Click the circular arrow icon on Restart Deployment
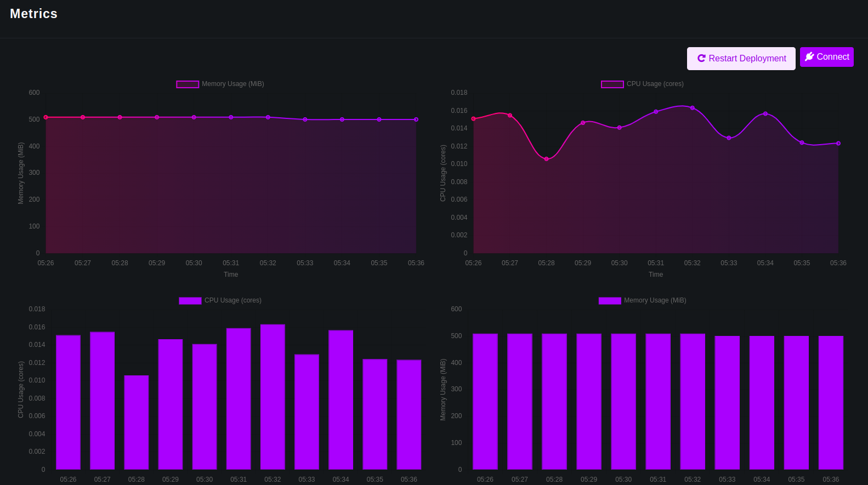 701,59
